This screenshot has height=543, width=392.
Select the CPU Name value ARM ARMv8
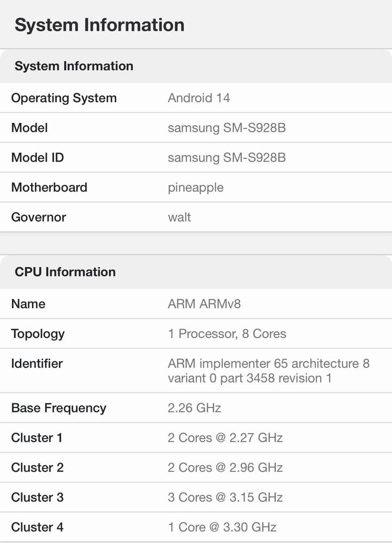point(204,304)
